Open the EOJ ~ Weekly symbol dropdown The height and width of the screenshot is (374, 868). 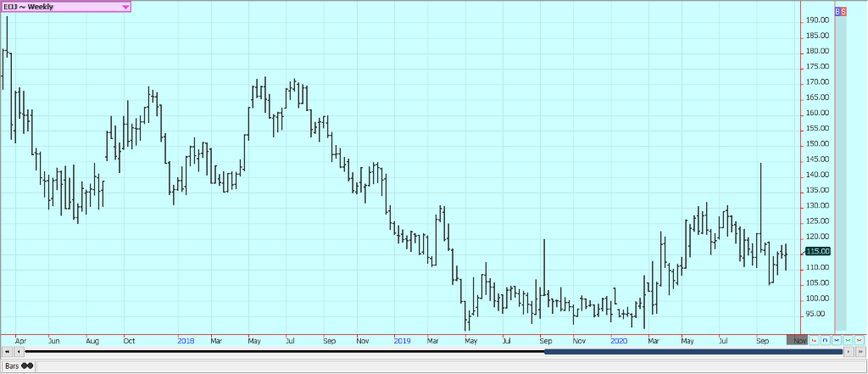pyautogui.click(x=66, y=7)
